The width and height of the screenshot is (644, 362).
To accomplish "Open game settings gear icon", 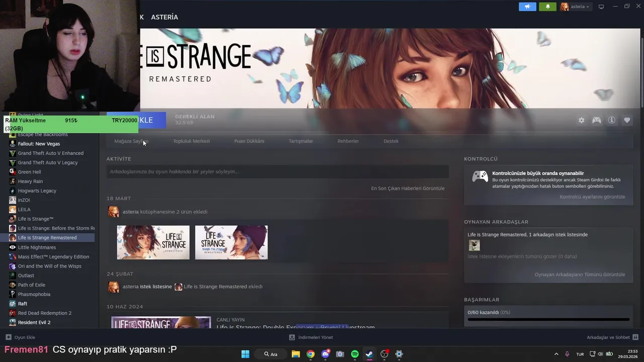I will pos(582,120).
